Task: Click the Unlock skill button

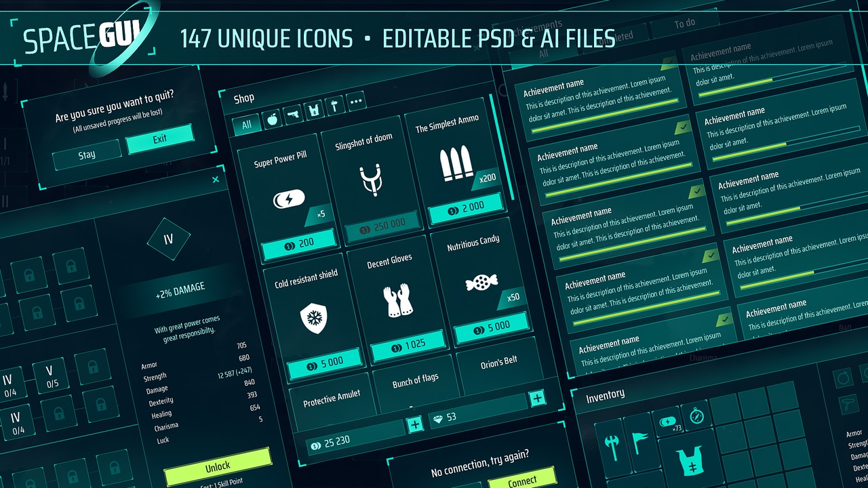Action: [217, 465]
